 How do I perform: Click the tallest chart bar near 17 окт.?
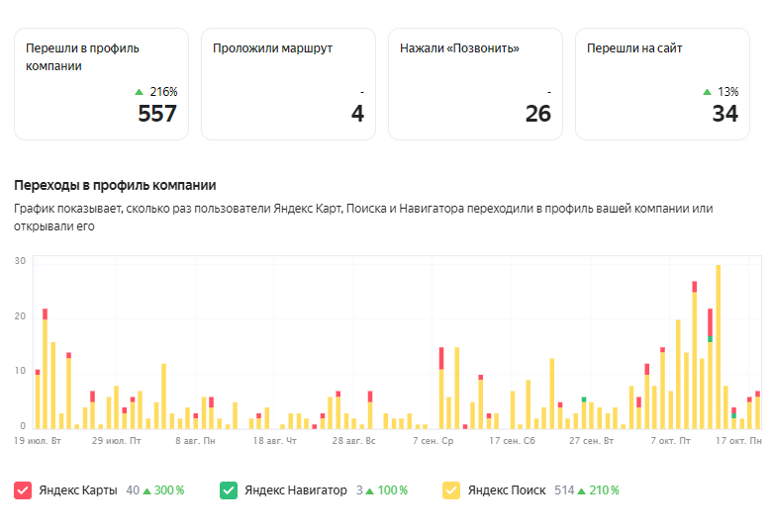coord(718,347)
